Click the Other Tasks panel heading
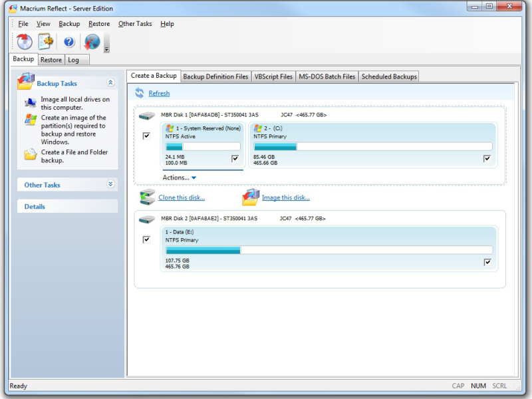This screenshot has height=399, width=532. [x=42, y=185]
